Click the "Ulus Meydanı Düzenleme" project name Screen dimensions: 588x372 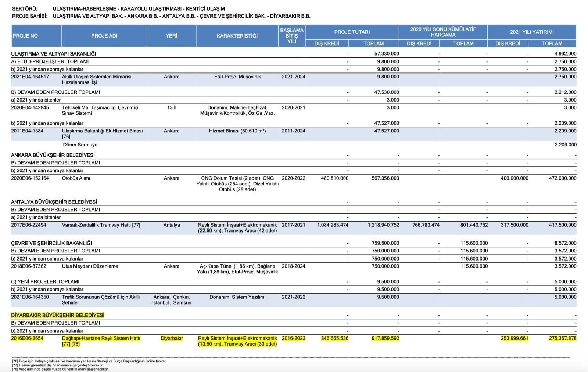click(90, 266)
